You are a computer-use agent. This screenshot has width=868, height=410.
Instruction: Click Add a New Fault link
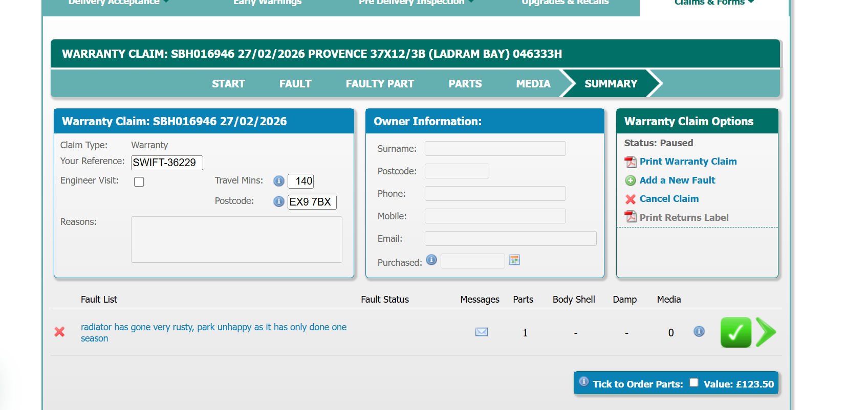tap(677, 180)
